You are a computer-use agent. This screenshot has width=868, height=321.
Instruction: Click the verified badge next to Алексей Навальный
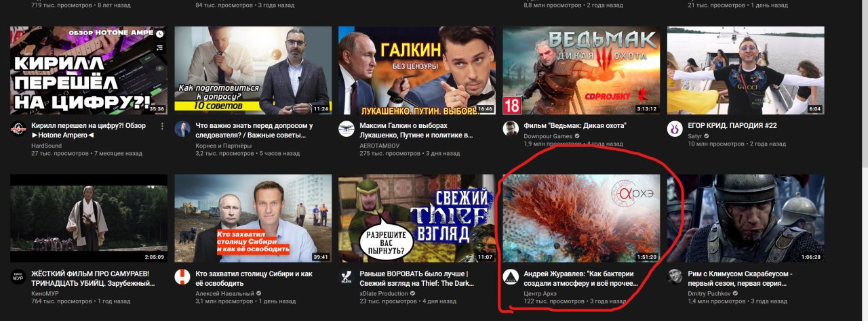(258, 293)
